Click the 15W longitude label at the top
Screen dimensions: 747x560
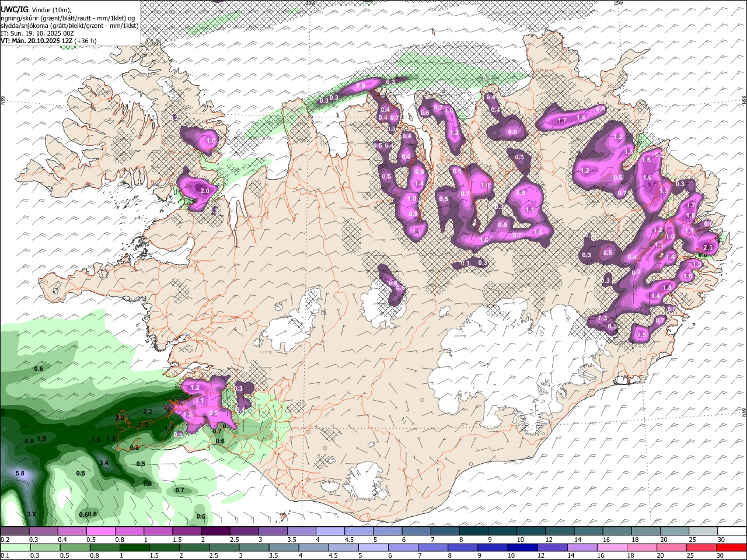tap(618, 3)
